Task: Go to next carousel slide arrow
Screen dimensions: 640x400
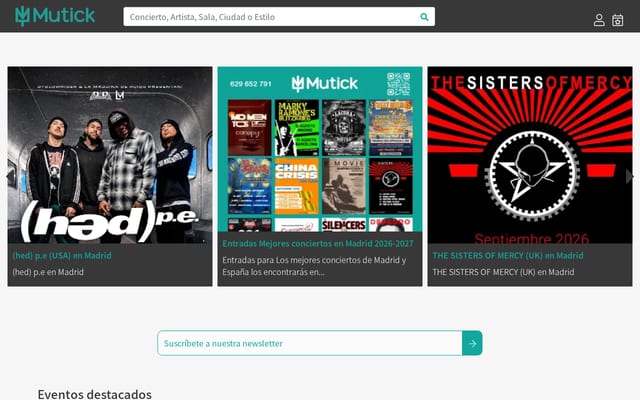Action: click(629, 176)
